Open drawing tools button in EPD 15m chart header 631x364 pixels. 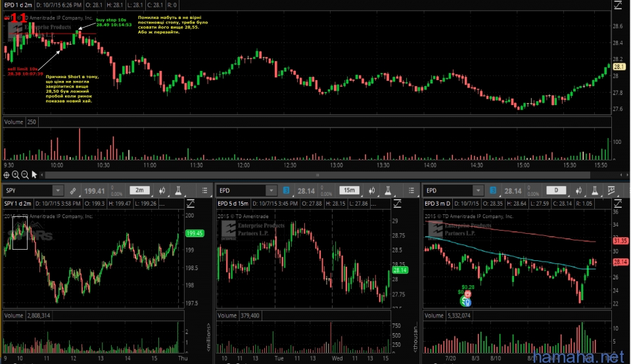coord(397,204)
